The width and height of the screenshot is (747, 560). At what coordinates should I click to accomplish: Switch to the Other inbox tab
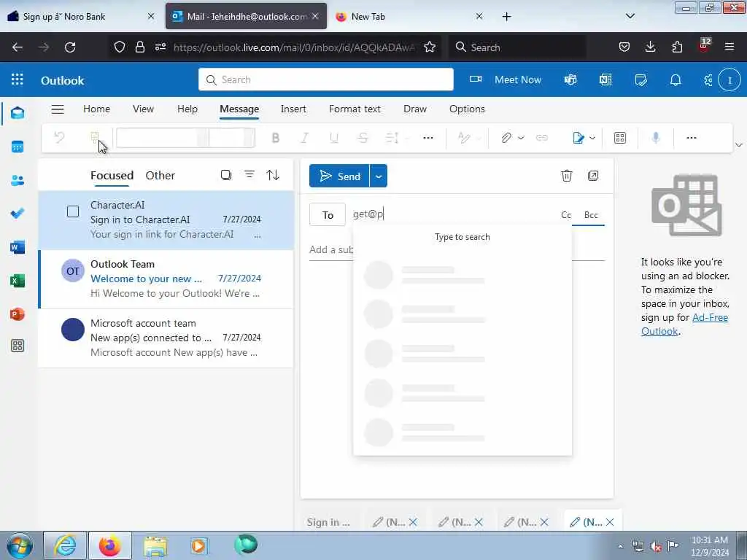pyautogui.click(x=160, y=175)
